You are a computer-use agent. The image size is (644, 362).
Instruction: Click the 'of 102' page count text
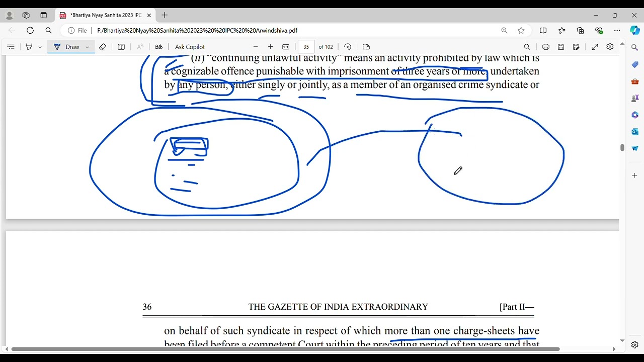click(326, 47)
